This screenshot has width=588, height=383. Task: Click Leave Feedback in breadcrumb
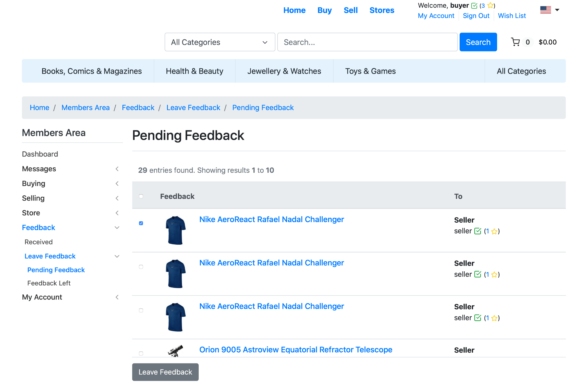point(193,108)
